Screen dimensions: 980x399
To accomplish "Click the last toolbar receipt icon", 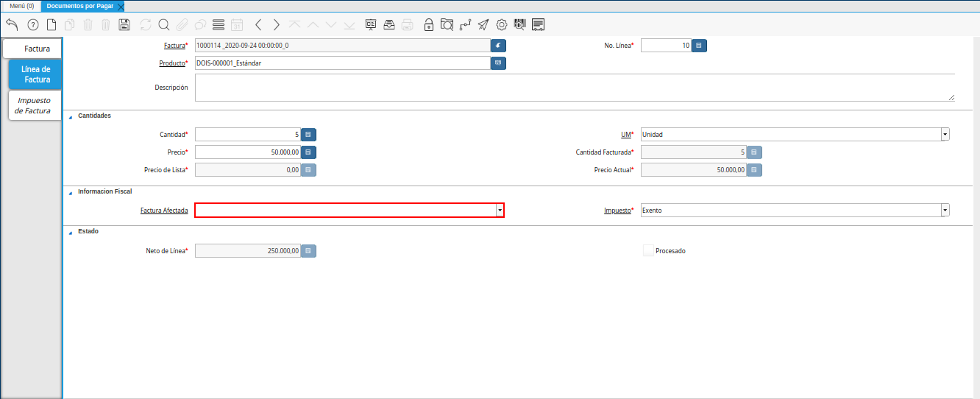I will click(539, 24).
